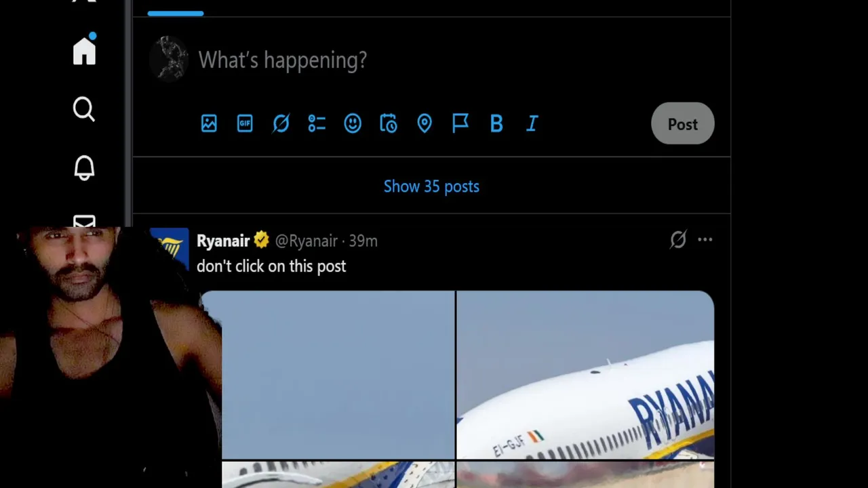The image size is (868, 488).
Task: Add a GIF to the post
Action: [245, 123]
